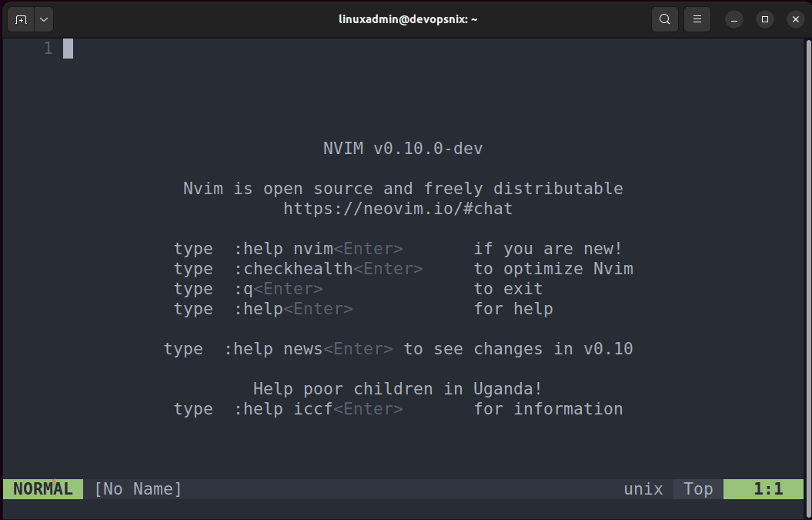Maximize the terminal window
The width and height of the screenshot is (812, 520).
pyautogui.click(x=764, y=19)
